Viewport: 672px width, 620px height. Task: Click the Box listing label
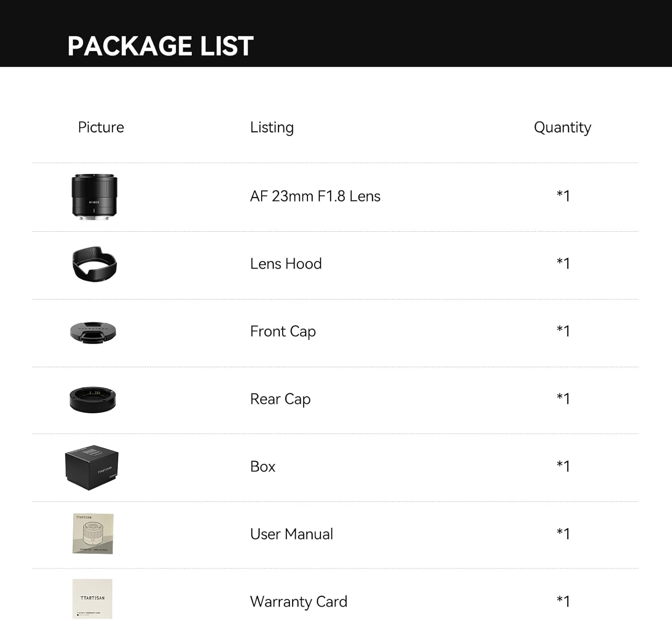[x=263, y=467]
